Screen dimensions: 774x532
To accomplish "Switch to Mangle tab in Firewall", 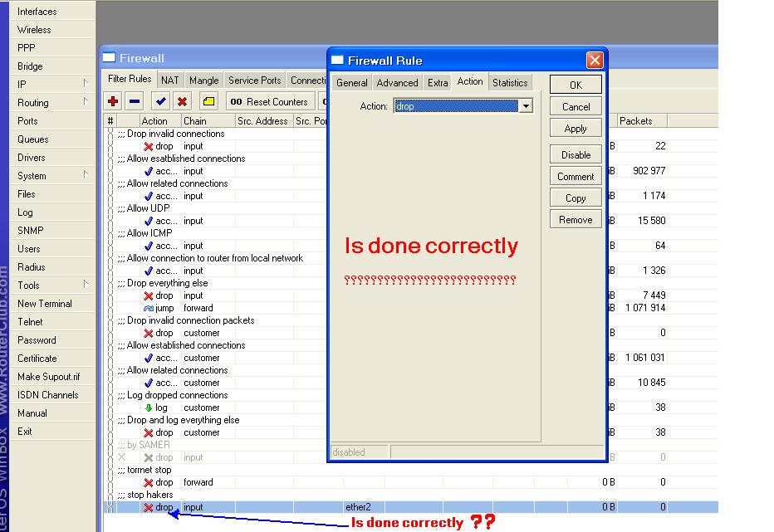I will [203, 80].
